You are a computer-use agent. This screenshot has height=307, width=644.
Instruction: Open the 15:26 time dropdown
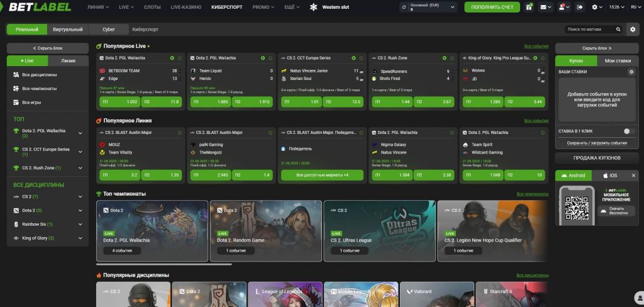point(616,7)
